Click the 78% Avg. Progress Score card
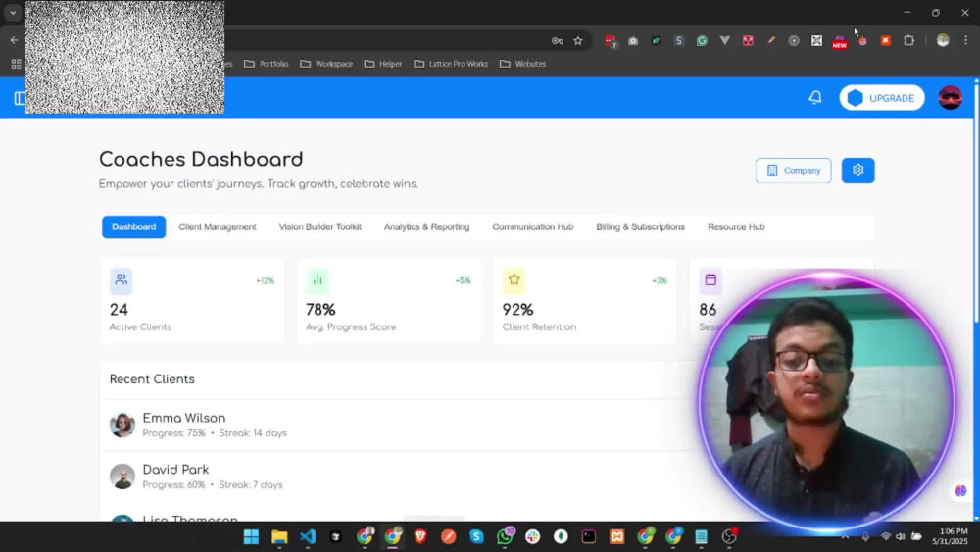Viewport: 980px width, 552px height. [x=389, y=301]
